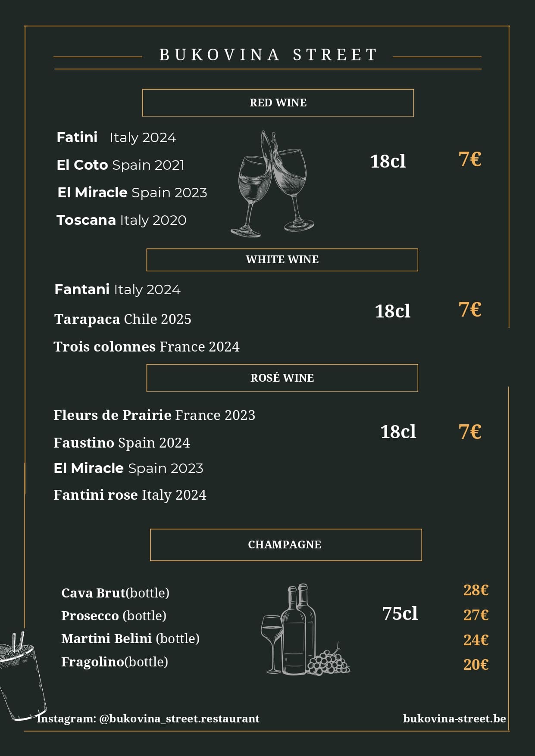Click the 28€ Cava Brut price
The image size is (535, 756).
tap(476, 590)
